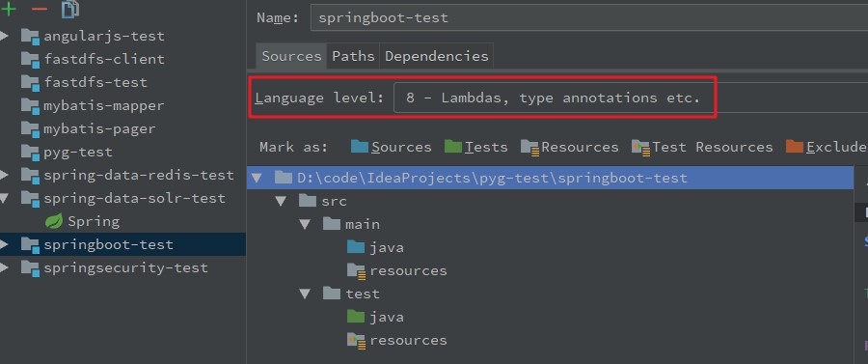Open the Spring facet leaf icon
The height and width of the screenshot is (364, 868).
[x=54, y=222]
